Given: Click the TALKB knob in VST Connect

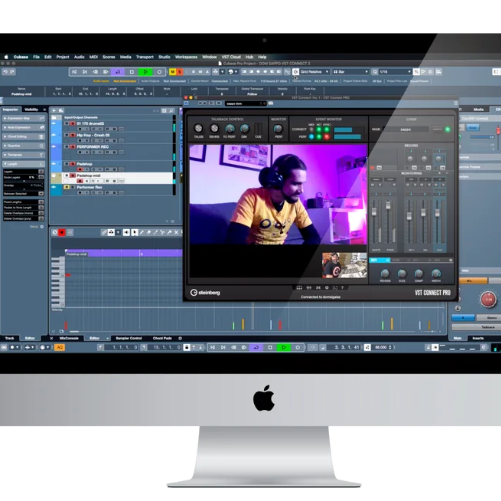Looking at the screenshot, I should (x=198, y=128).
